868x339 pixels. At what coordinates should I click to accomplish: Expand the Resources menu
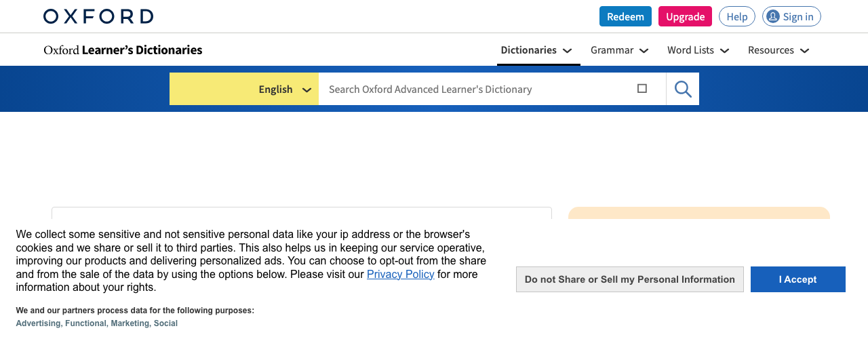pos(778,50)
